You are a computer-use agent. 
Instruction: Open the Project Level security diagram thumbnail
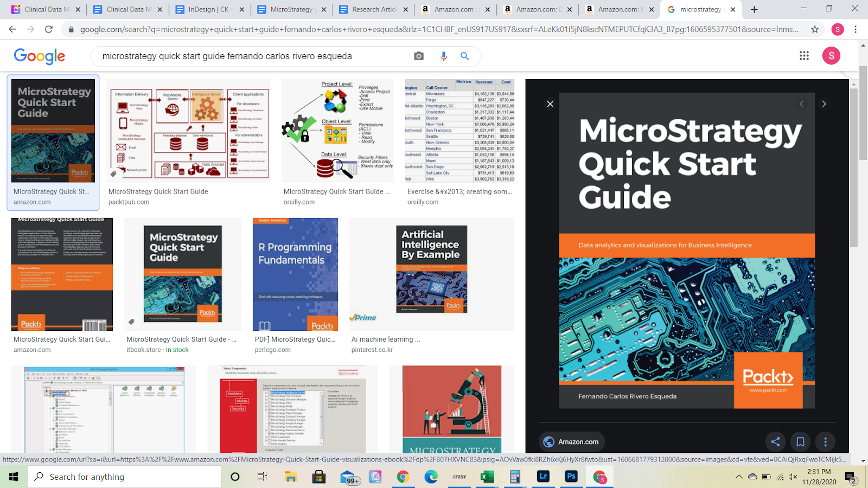(337, 131)
